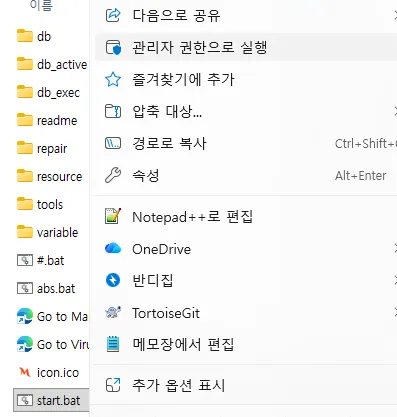Select the Go to Viru shortcut name
The width and height of the screenshot is (397, 417).
click(63, 344)
